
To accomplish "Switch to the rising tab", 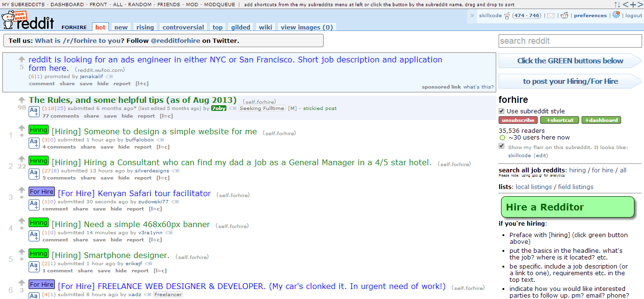I will [x=145, y=27].
